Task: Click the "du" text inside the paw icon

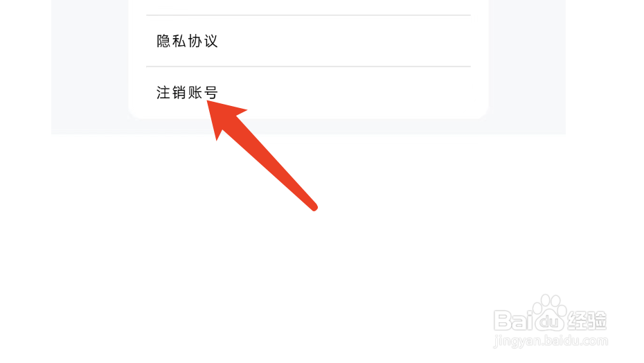Action: point(550,322)
